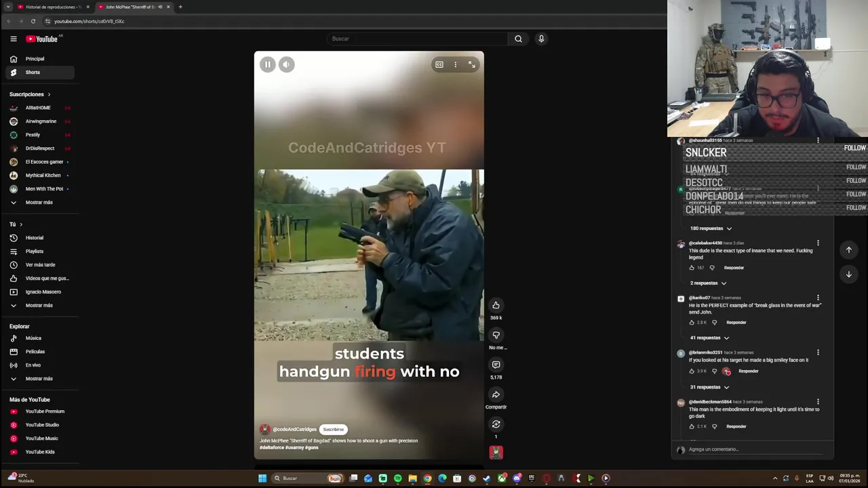Click the YouTube Buscar search box

tap(417, 39)
